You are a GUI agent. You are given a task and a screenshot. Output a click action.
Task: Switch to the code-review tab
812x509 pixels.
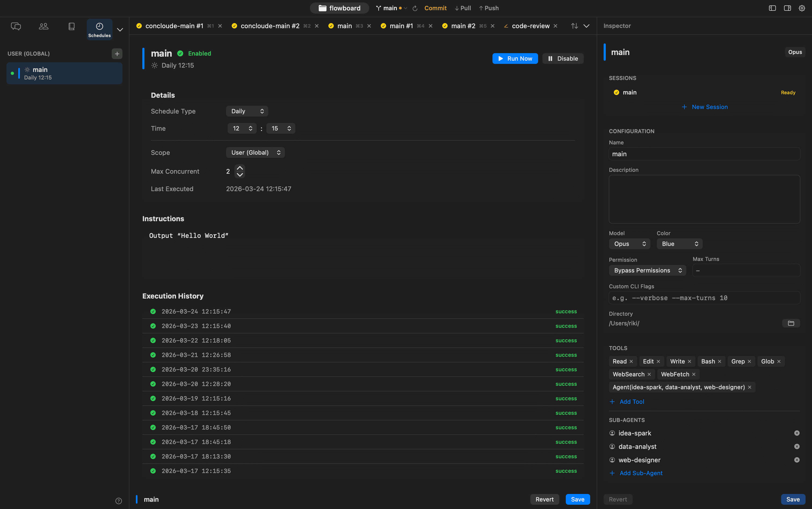click(x=530, y=26)
